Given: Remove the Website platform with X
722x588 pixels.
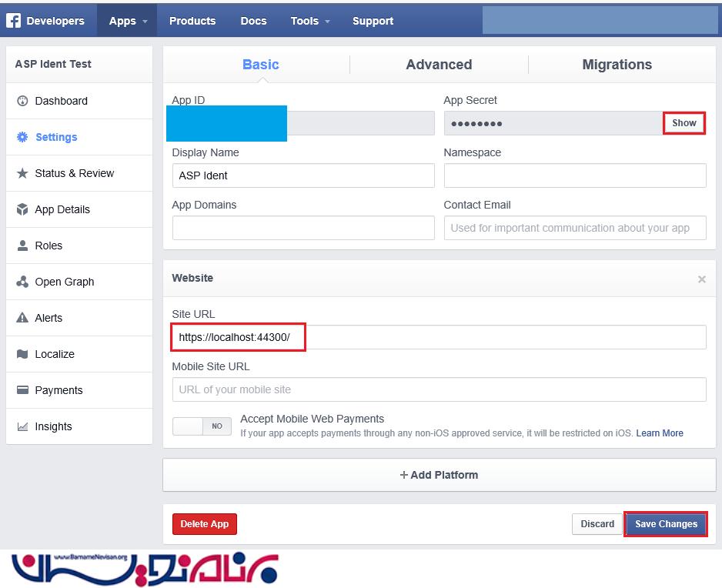Looking at the screenshot, I should pos(701,279).
